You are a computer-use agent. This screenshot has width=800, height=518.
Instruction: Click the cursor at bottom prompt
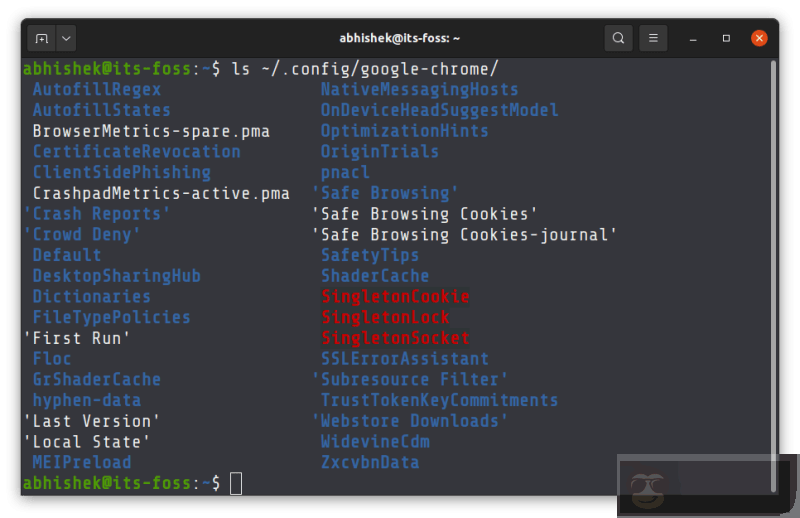[x=236, y=483]
